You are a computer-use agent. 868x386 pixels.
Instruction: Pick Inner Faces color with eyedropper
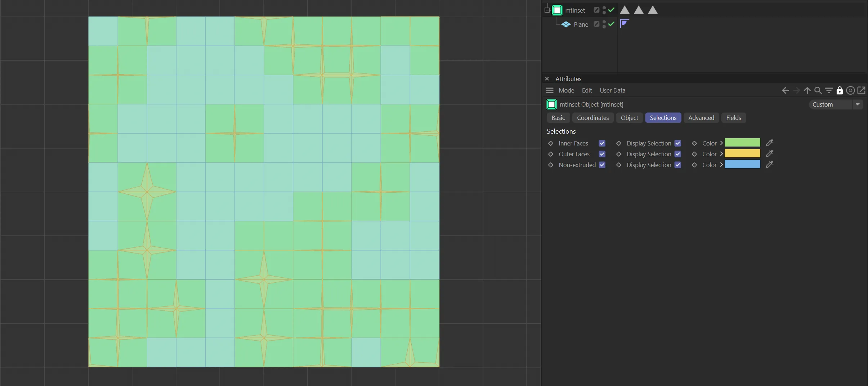[769, 143]
